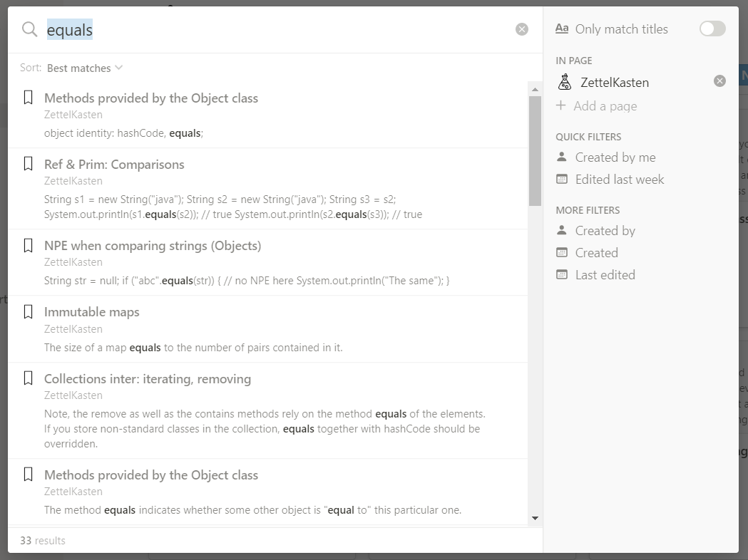Apply the Created by me quick filter
Viewport: 748px width, 560px height.
615,157
